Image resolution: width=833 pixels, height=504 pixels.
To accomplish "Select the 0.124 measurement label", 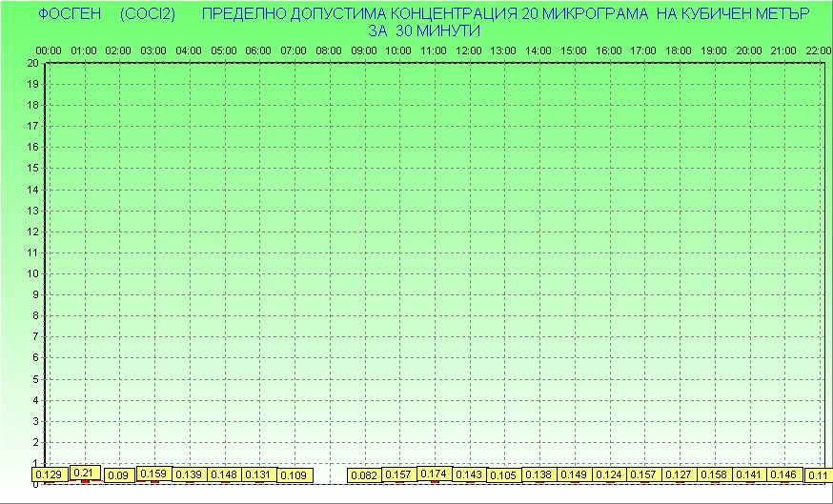I will 608,474.
